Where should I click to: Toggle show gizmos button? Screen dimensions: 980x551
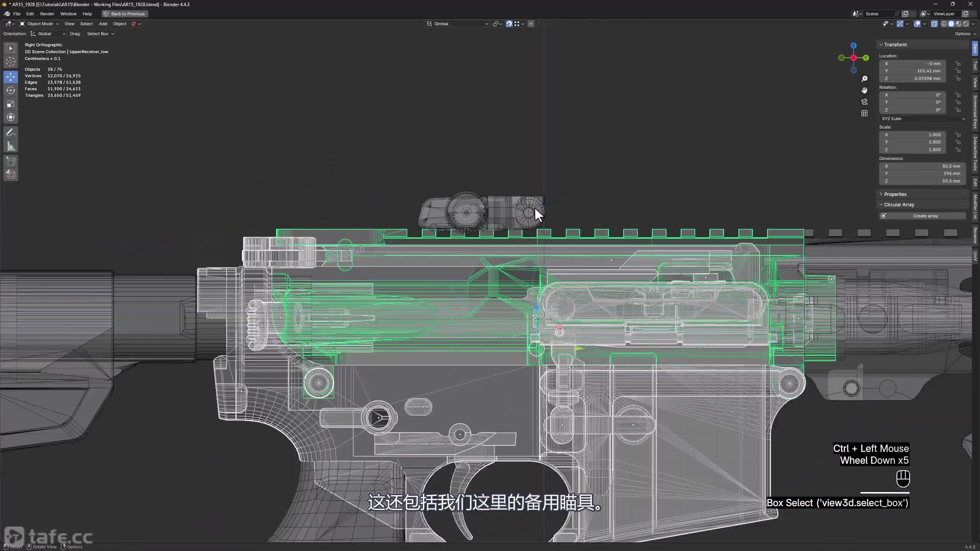(900, 24)
